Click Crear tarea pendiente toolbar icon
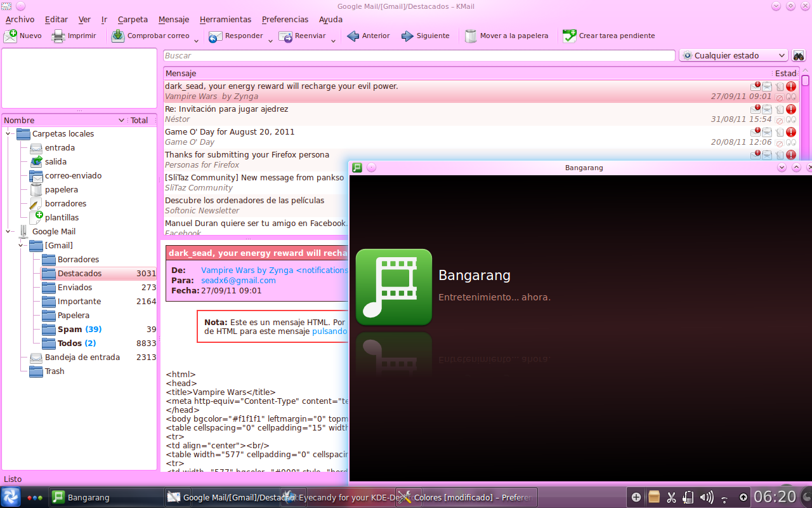Image resolution: width=812 pixels, height=508 pixels. (x=570, y=36)
